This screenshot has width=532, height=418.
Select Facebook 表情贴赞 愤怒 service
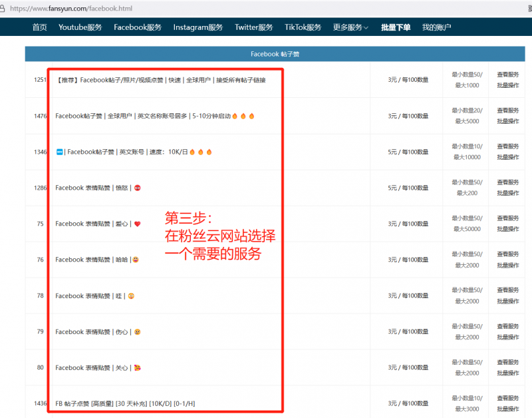98,188
